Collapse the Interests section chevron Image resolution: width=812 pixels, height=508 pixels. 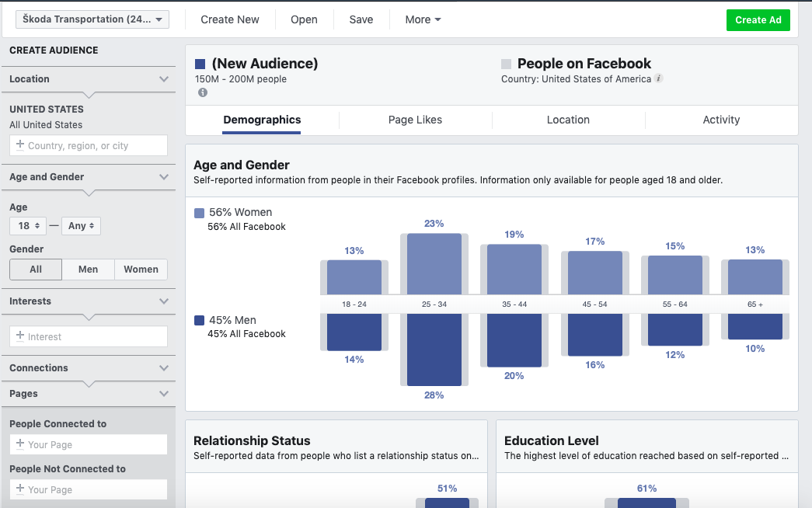pyautogui.click(x=164, y=301)
